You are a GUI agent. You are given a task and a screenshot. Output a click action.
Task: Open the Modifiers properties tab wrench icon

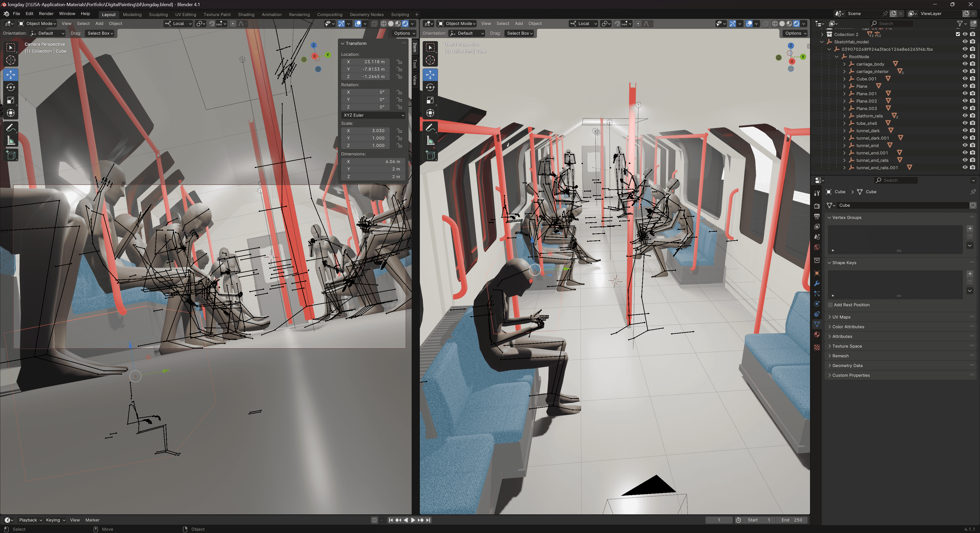point(817,283)
